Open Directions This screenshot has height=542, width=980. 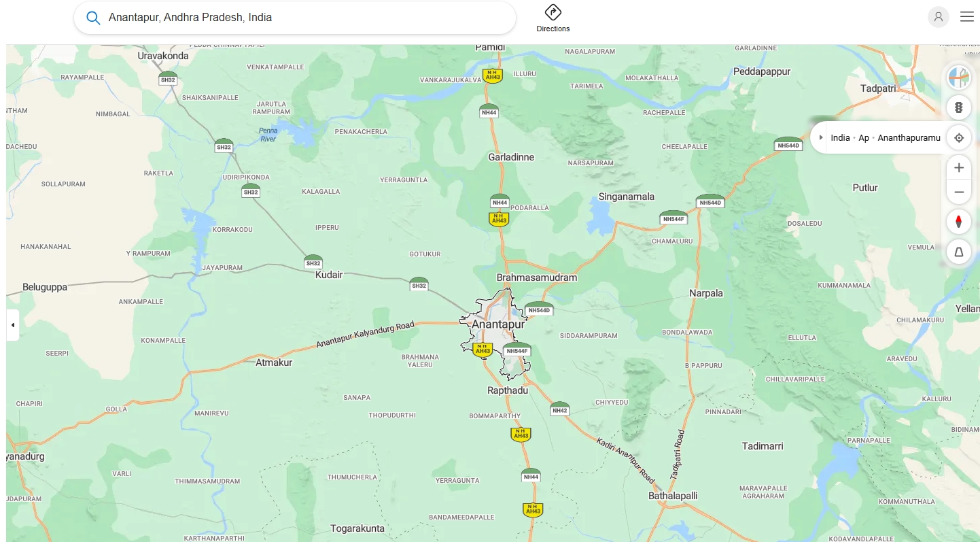click(x=553, y=18)
